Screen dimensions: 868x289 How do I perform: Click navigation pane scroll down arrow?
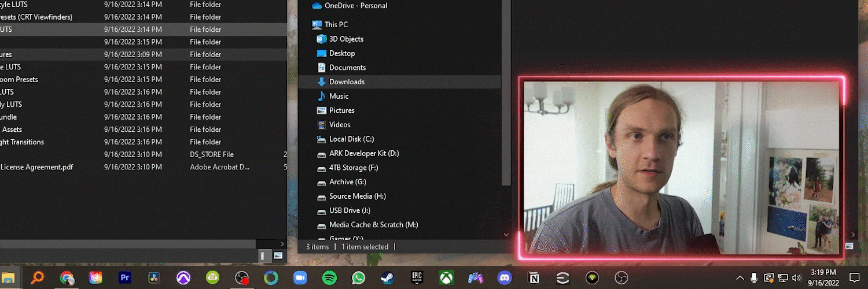coord(506,235)
